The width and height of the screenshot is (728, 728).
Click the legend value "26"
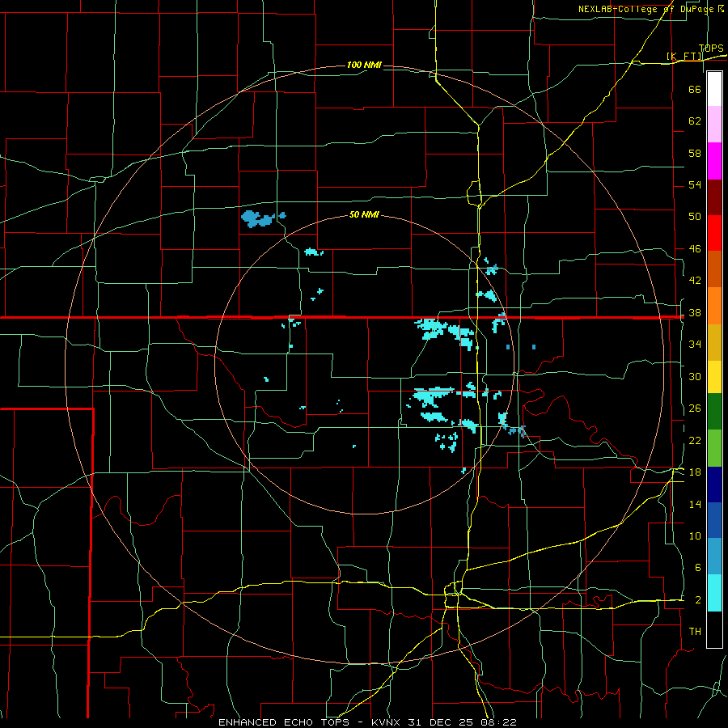(695, 408)
